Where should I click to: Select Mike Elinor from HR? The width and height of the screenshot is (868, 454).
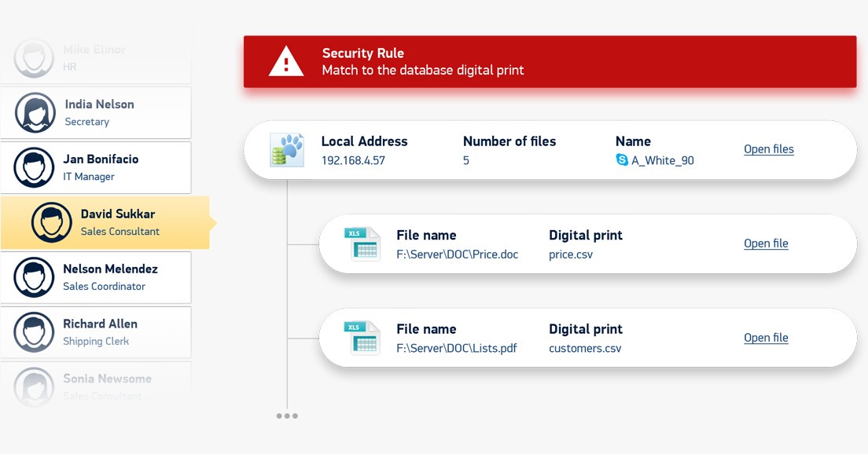tap(96, 58)
